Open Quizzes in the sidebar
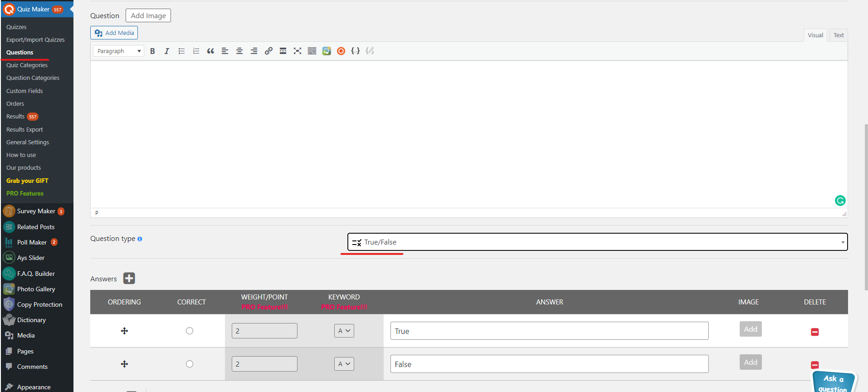868x392 pixels. [16, 27]
